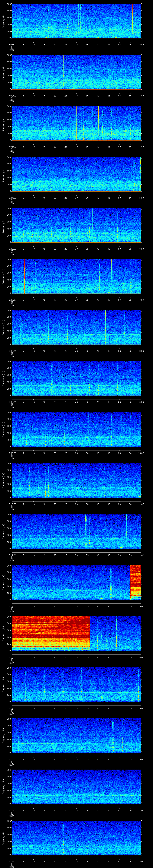The width and height of the screenshot is (153, 868).
Task: Click the red noise block in the 6:12:00 spectrogram
Action: pos(136,582)
